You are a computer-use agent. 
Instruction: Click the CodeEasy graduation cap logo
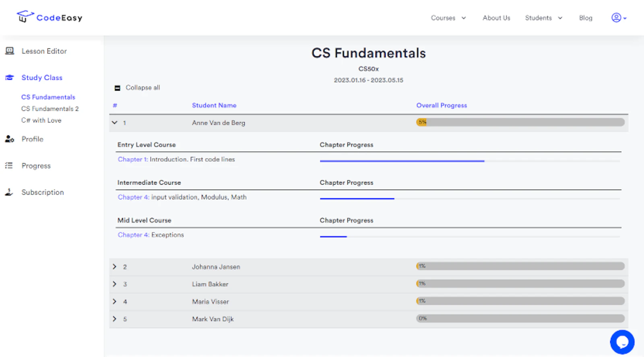pos(25,17)
